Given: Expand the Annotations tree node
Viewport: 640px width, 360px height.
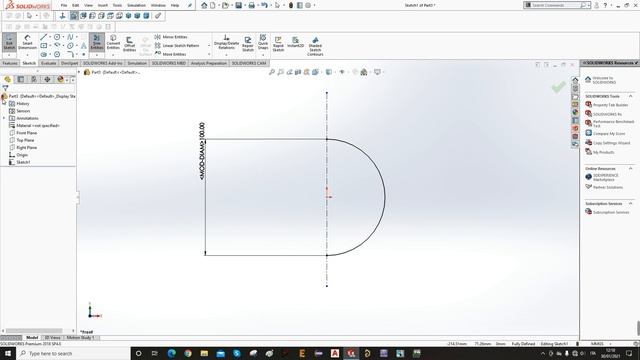Looking at the screenshot, I should (4, 118).
